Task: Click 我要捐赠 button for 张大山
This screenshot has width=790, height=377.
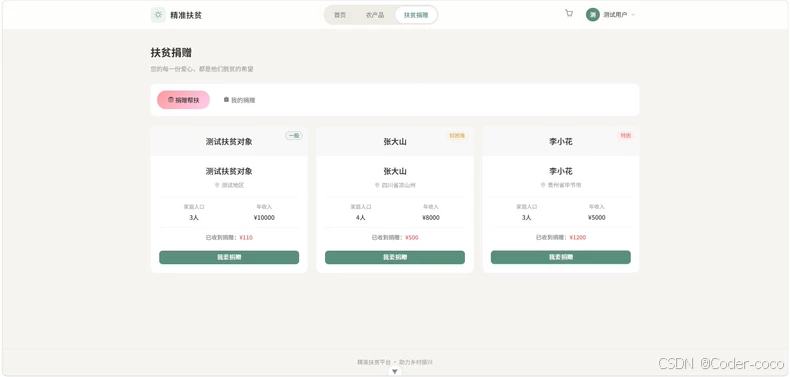Action: [x=395, y=257]
